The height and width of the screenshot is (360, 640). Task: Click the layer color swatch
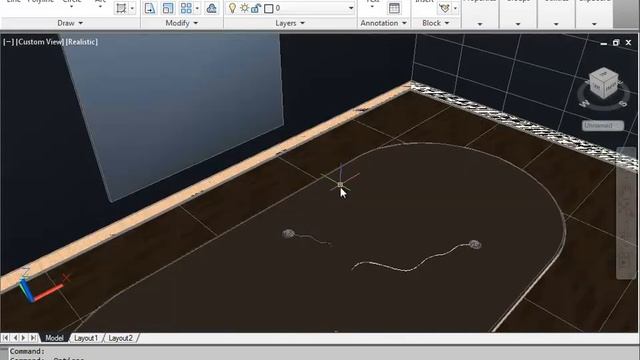point(269,8)
